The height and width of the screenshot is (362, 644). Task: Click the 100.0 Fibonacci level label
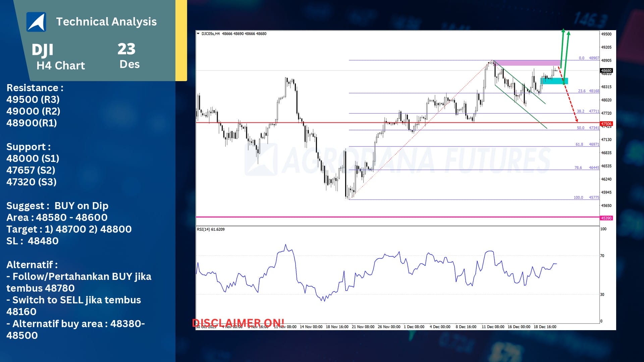click(578, 197)
